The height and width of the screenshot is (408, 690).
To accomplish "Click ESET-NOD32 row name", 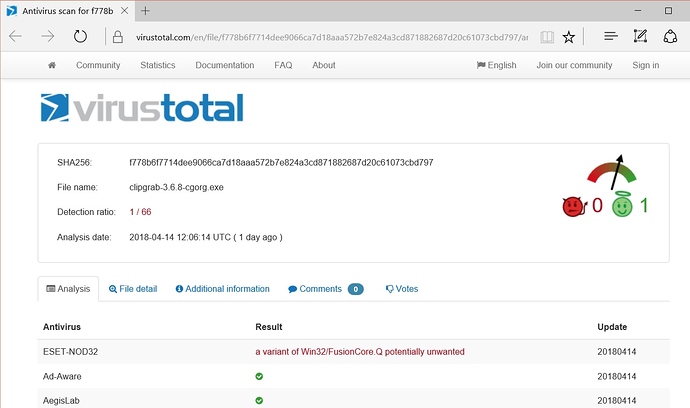I will (x=70, y=352).
